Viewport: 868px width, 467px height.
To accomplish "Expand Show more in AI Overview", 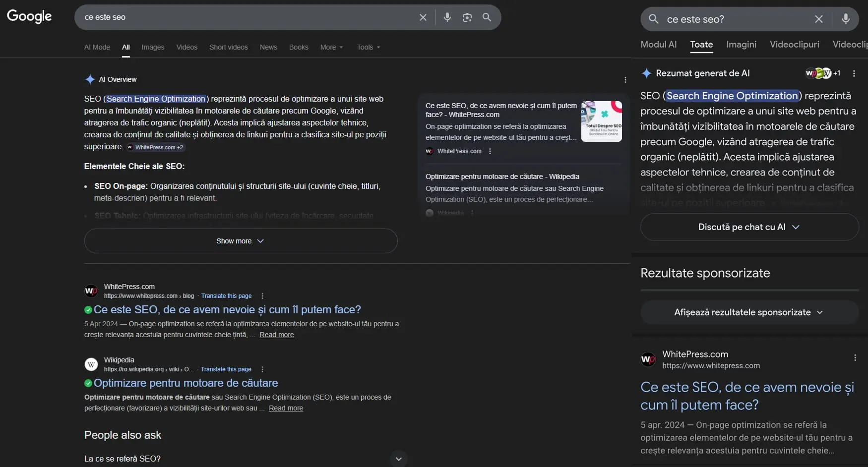I will click(x=240, y=241).
